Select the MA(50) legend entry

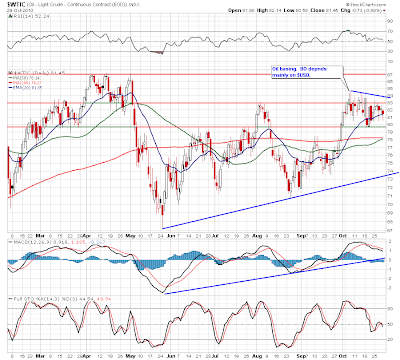pyautogui.click(x=25, y=78)
